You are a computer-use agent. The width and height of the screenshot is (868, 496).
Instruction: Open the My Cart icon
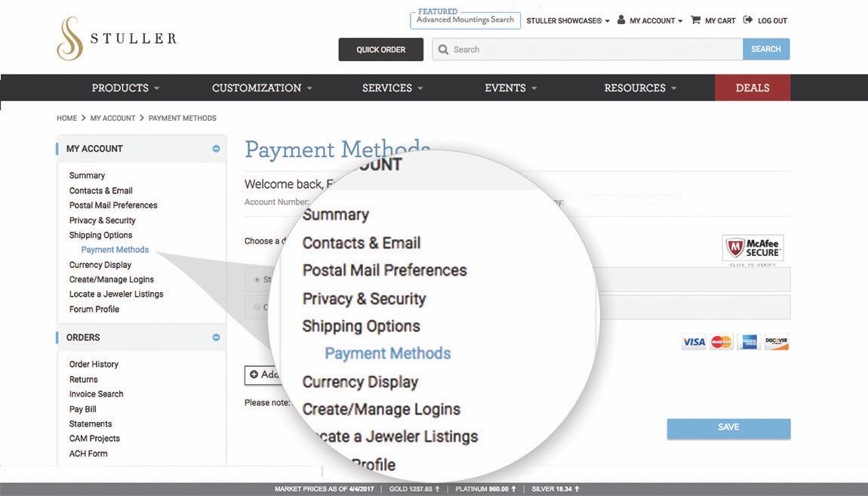coord(696,20)
